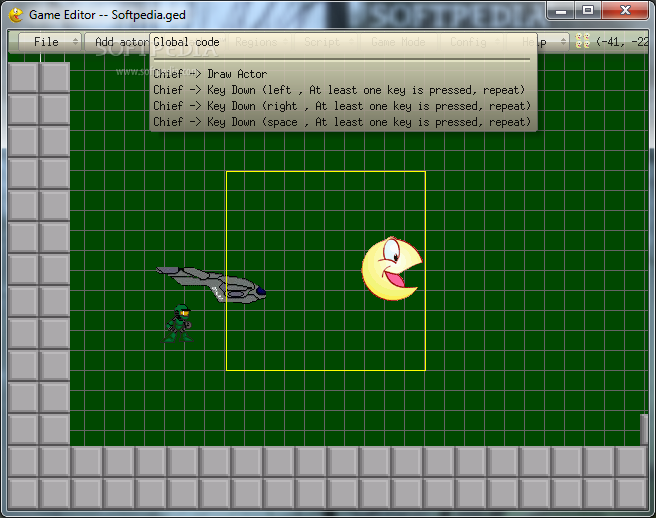Viewport: 656px width, 518px height.
Task: Select the green Chief soldier actor
Action: (178, 323)
